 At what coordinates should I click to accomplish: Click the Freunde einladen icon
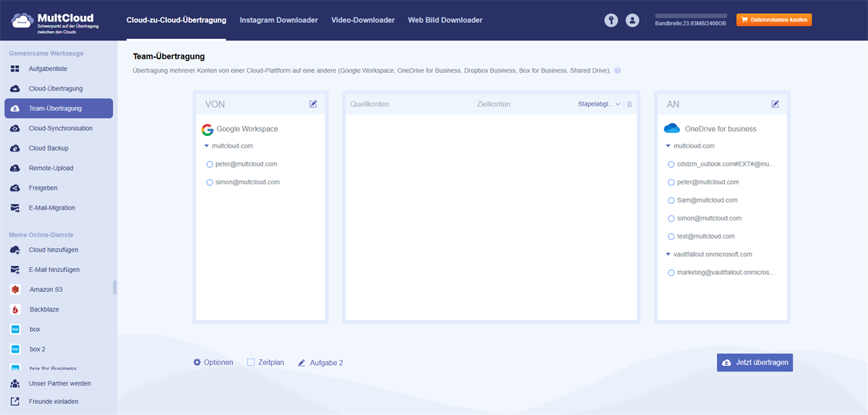click(x=15, y=401)
